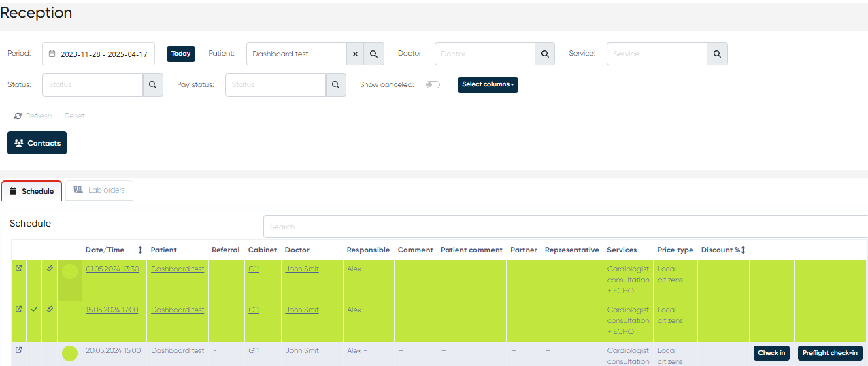Image resolution: width=868 pixels, height=366 pixels.
Task: Click the Period date range field
Action: 99,54
